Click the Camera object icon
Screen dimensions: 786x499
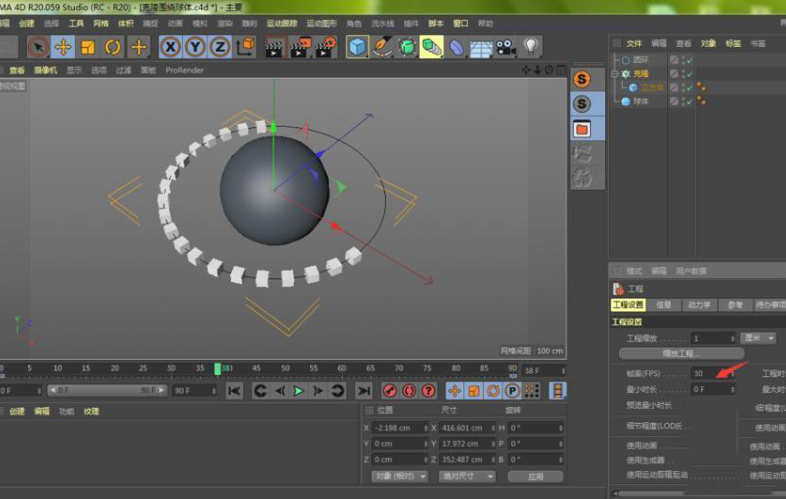[506, 47]
